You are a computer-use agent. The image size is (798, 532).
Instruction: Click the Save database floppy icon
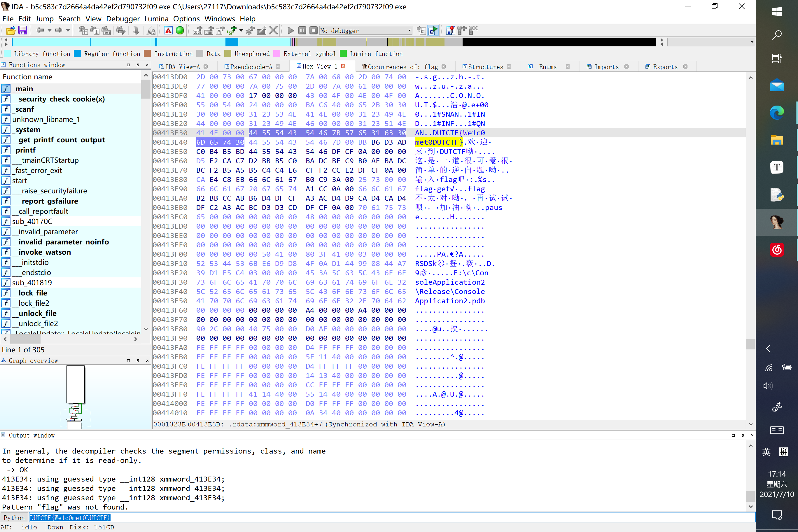tap(22, 31)
